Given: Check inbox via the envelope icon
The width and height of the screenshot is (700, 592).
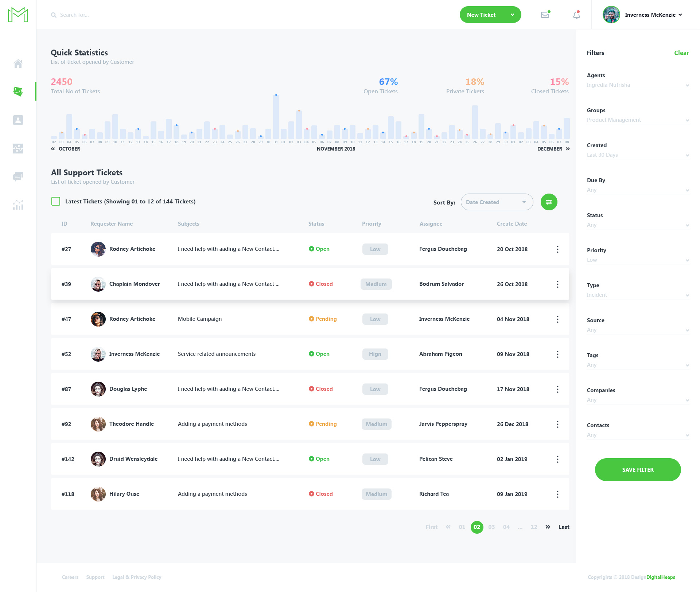Looking at the screenshot, I should [545, 15].
